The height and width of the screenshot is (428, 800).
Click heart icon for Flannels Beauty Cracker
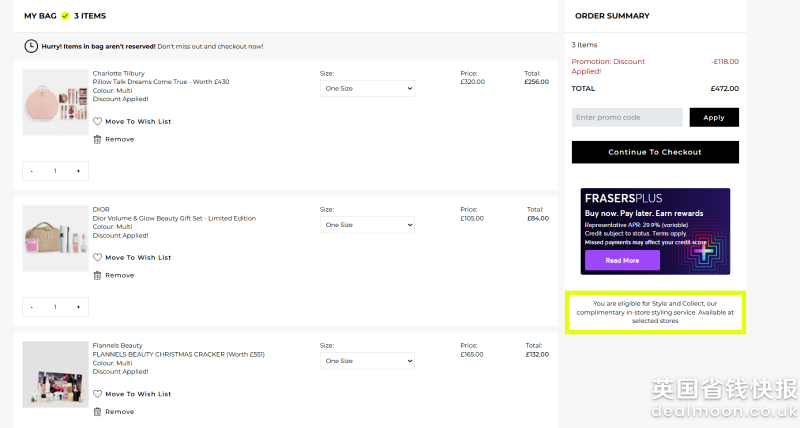click(x=97, y=394)
